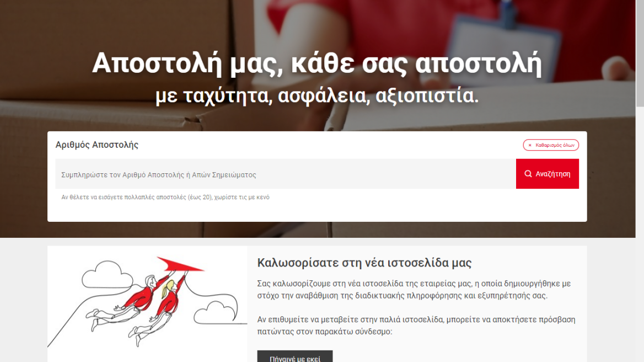Click the magnifying glass symbol before Αναζήτηση text
This screenshot has width=644, height=362.
[x=528, y=173]
